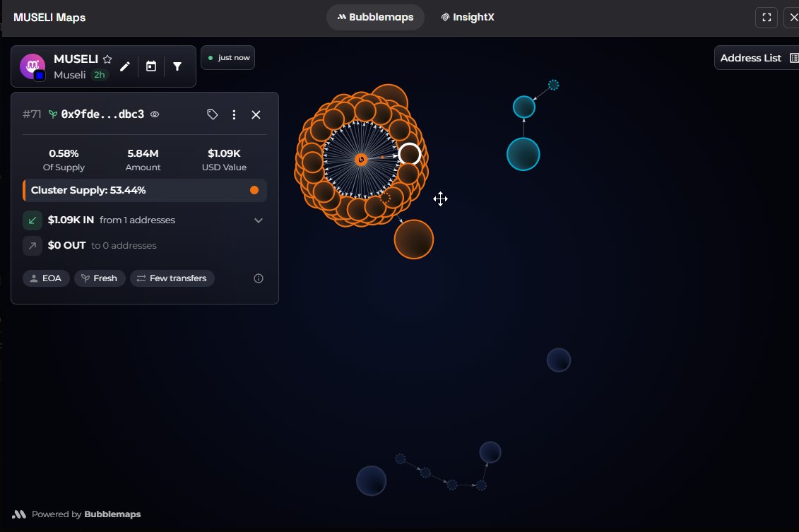Open the filter funnel icon
Viewport: 799px width, 532px height.
[177, 66]
